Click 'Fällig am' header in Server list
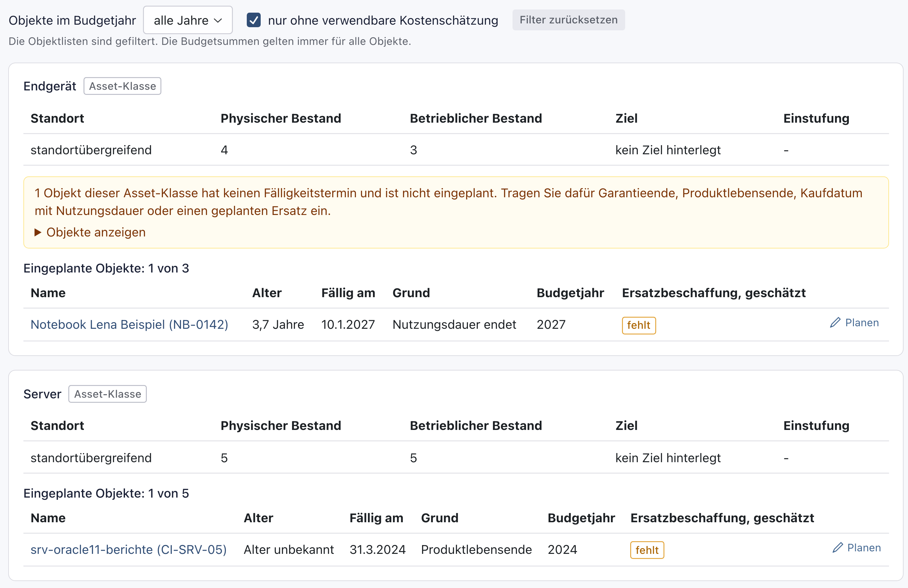Image resolution: width=908 pixels, height=588 pixels. (376, 518)
